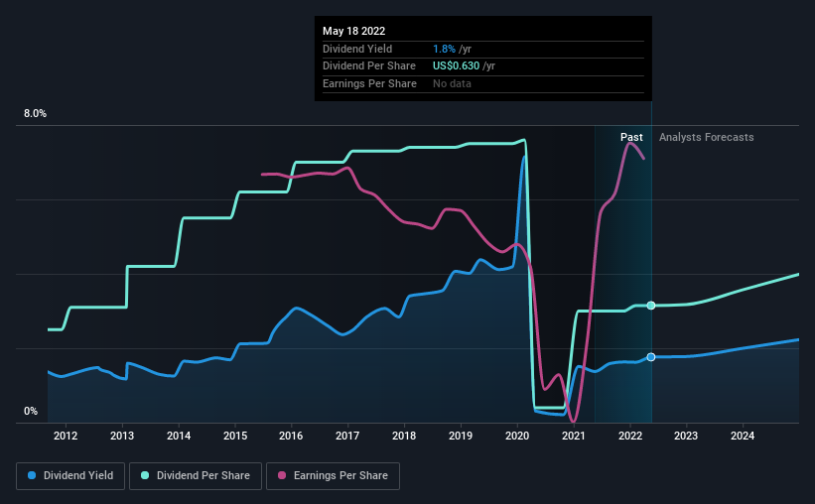The image size is (815, 504).
Task: Click the 2016 label on the x-axis
Action: tap(291, 436)
